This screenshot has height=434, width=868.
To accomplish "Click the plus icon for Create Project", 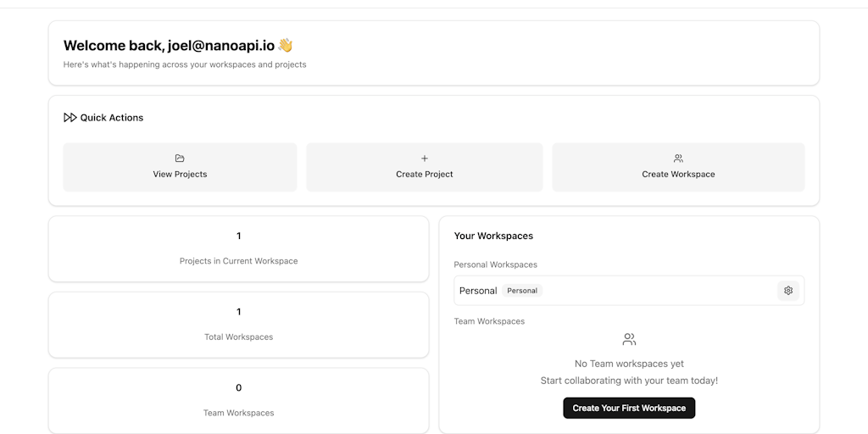I will coord(425,159).
